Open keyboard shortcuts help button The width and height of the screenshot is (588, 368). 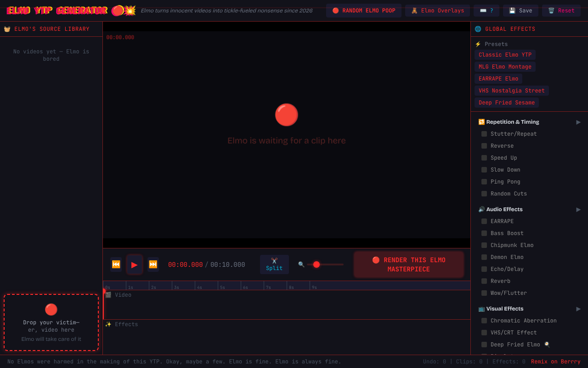tap(486, 11)
